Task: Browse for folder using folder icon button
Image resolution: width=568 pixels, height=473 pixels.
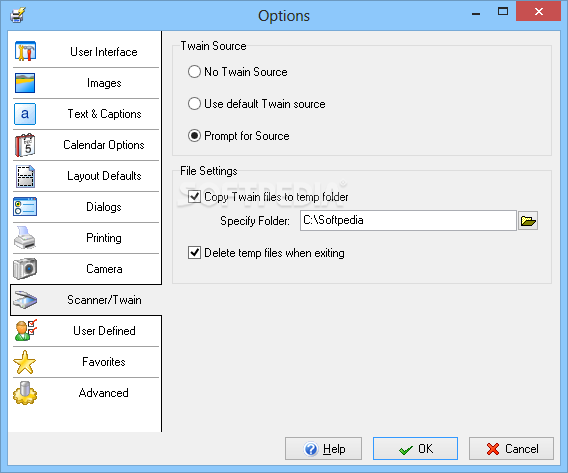Action: 528,221
